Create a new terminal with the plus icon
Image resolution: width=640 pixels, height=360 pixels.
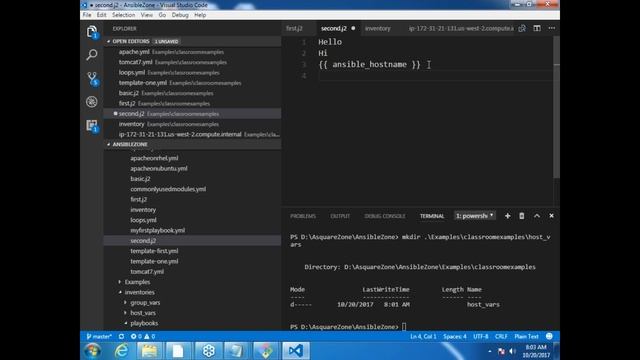click(507, 216)
